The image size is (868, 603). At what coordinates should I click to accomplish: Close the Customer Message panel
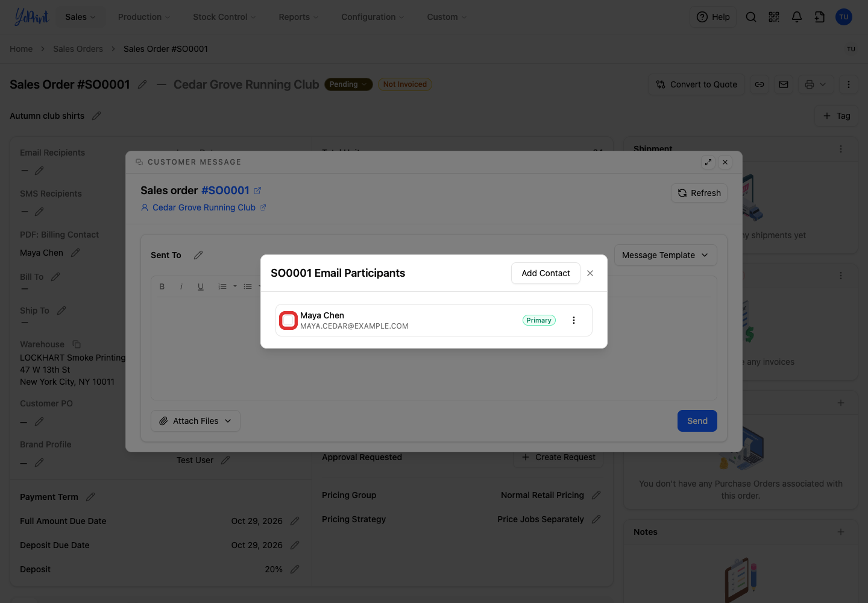point(725,162)
